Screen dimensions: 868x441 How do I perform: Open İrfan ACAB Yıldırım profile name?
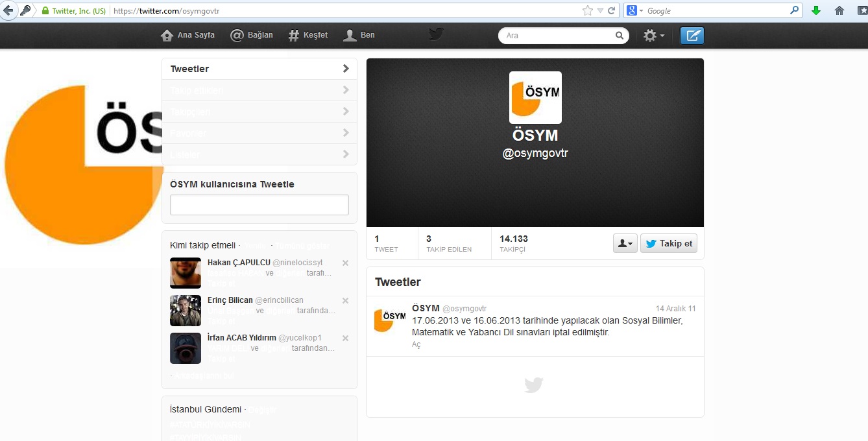[x=241, y=338]
